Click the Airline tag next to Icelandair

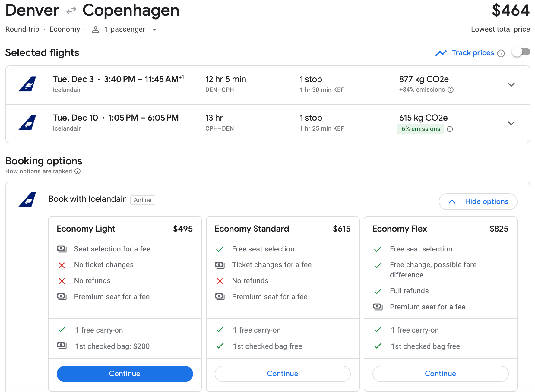(142, 200)
